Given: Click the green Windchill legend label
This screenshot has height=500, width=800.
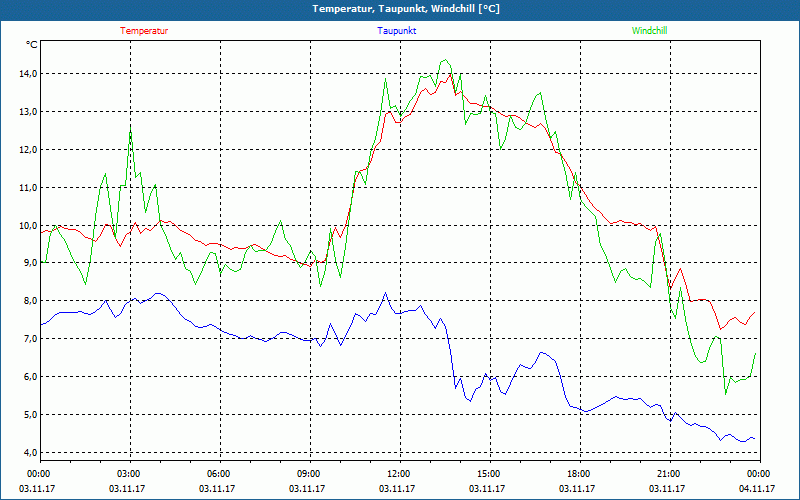Looking at the screenshot, I should click(649, 31).
